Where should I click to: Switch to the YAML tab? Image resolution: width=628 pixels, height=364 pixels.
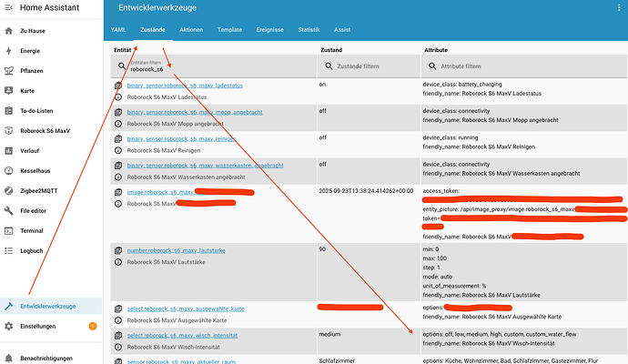tap(118, 29)
